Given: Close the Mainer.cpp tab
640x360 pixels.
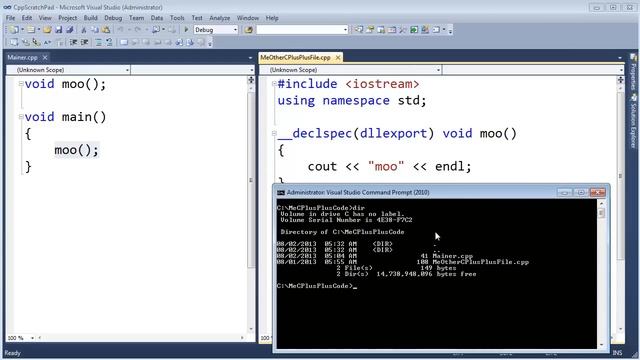Looking at the screenshot, I should pyautogui.click(x=45, y=58).
